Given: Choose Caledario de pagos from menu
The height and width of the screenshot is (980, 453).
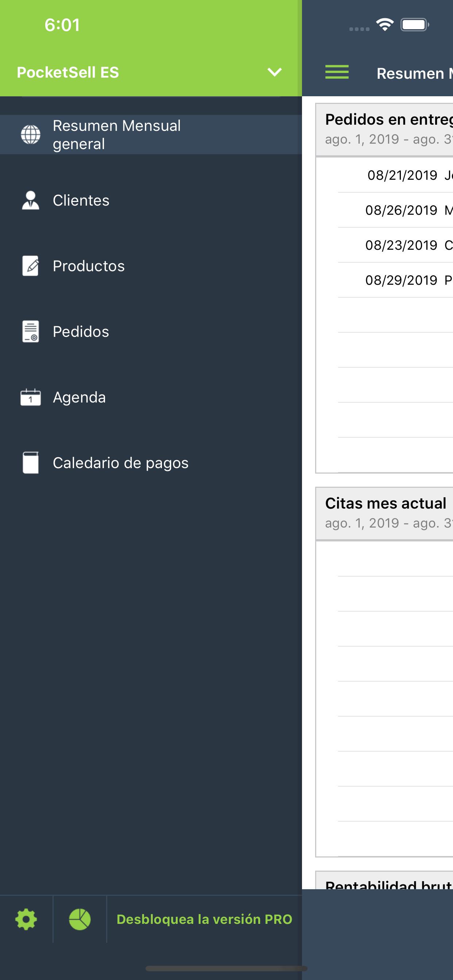Looking at the screenshot, I should (x=120, y=463).
